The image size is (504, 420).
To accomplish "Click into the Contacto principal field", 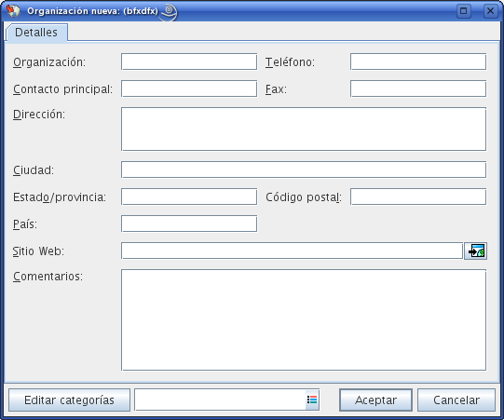I will click(189, 88).
